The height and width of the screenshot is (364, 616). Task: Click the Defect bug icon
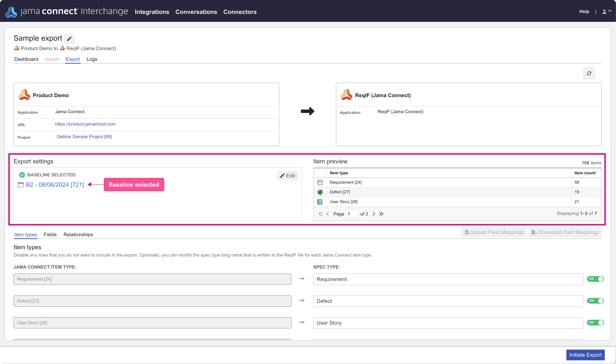[320, 192]
